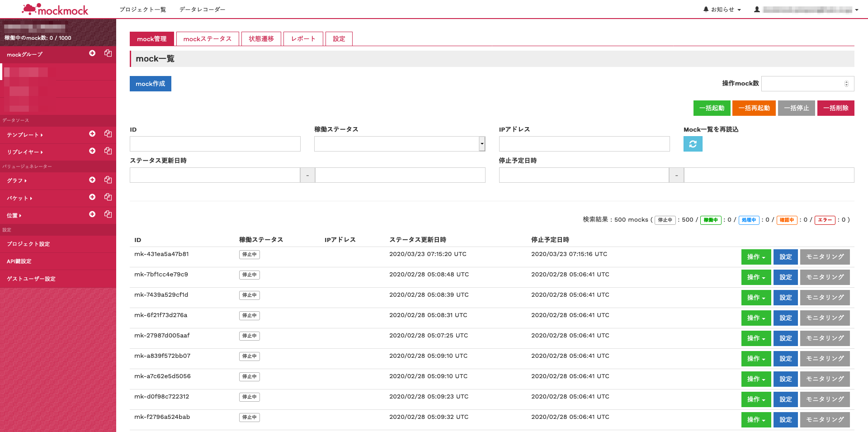Add a new 位置 with the plus icon
Screen dimensions: 868x432
[92, 214]
